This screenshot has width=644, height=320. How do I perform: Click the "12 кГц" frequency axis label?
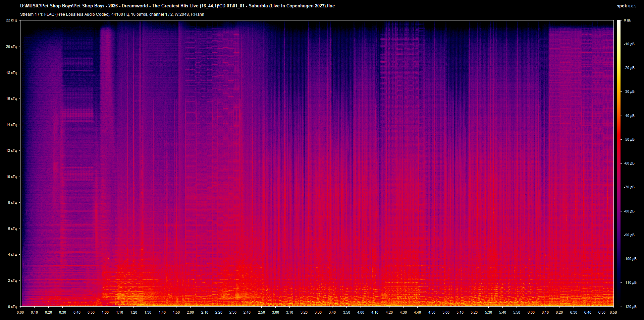[12, 150]
